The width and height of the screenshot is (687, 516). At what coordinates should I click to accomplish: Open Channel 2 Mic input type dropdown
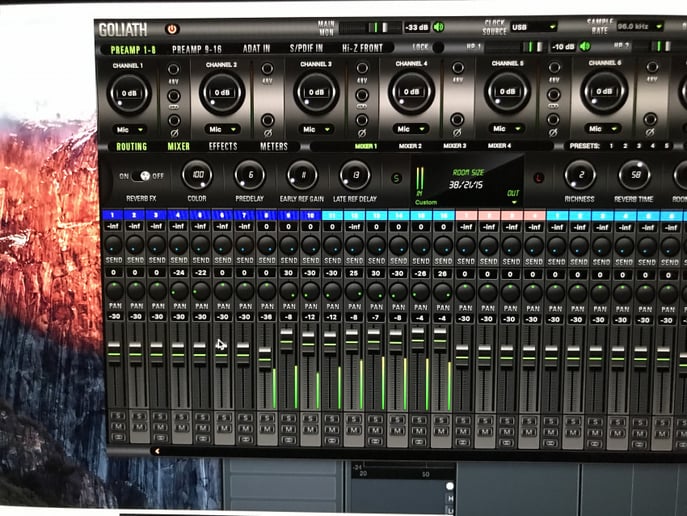pyautogui.click(x=222, y=129)
